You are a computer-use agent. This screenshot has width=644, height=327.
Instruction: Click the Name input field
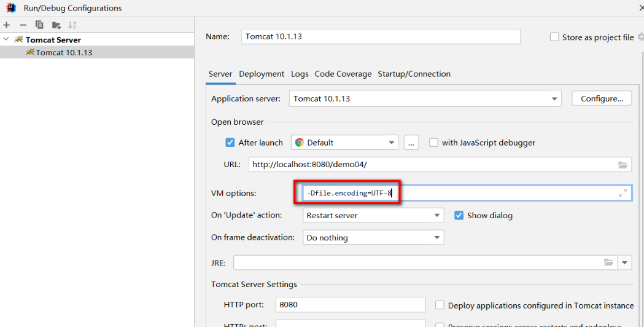coord(381,37)
